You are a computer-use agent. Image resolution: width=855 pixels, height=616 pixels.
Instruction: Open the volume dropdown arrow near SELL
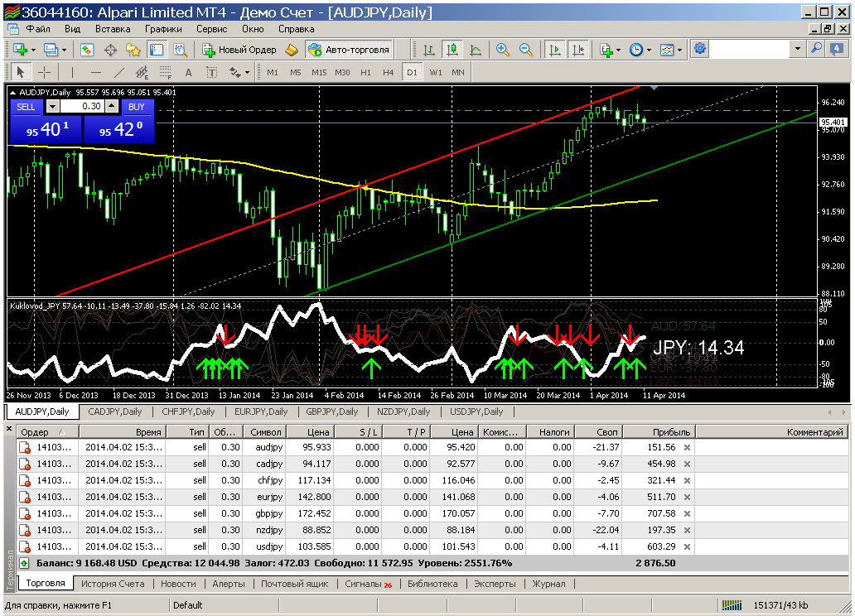(x=53, y=106)
